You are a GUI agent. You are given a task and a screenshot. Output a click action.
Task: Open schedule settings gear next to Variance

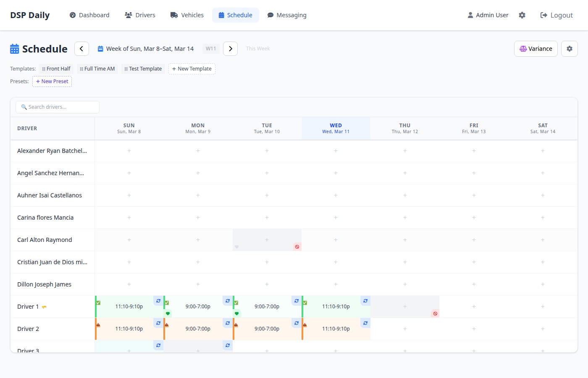click(570, 49)
